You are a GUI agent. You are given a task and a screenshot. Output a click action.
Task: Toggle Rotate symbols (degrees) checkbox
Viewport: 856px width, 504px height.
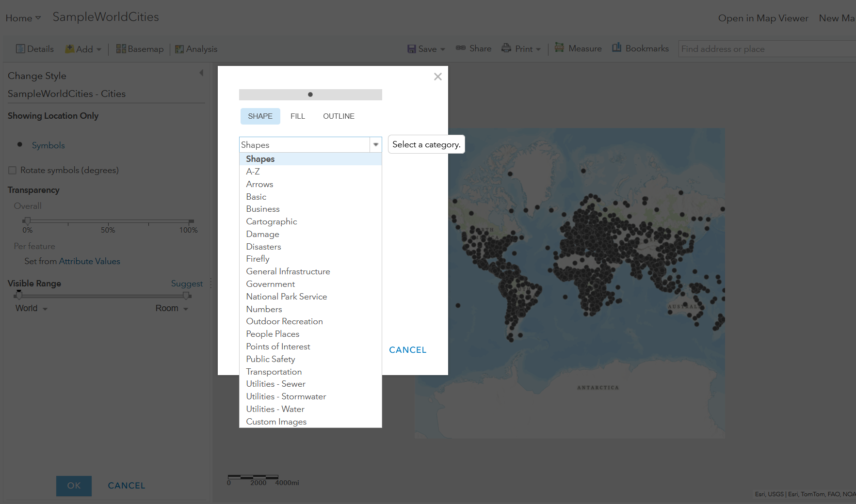point(13,170)
